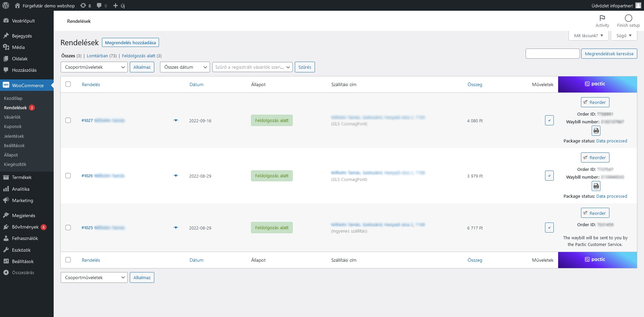
Task: Open the Finish setup circle
Action: 628,21
